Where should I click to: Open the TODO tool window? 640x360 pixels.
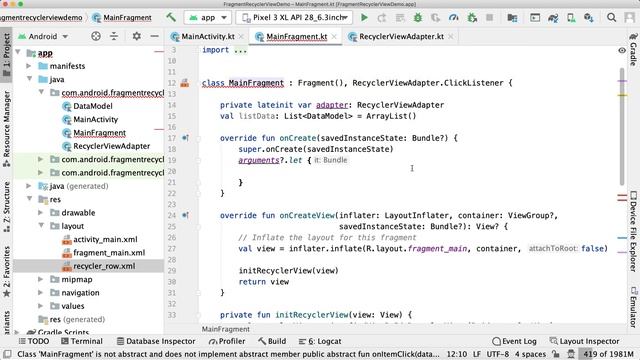34,341
